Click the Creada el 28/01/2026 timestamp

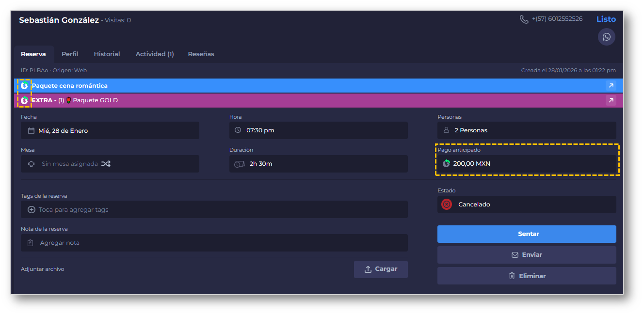tap(569, 70)
